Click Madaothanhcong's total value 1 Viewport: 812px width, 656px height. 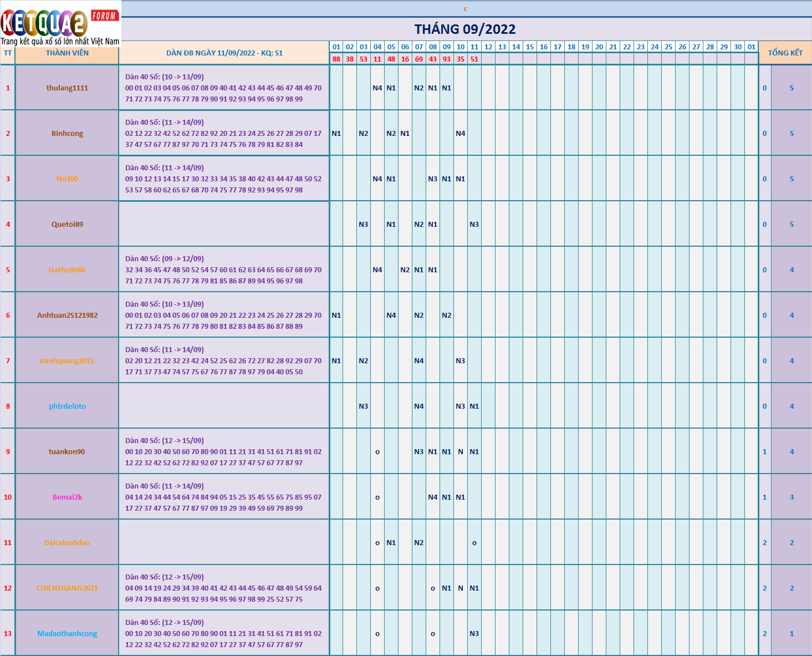coord(791,633)
